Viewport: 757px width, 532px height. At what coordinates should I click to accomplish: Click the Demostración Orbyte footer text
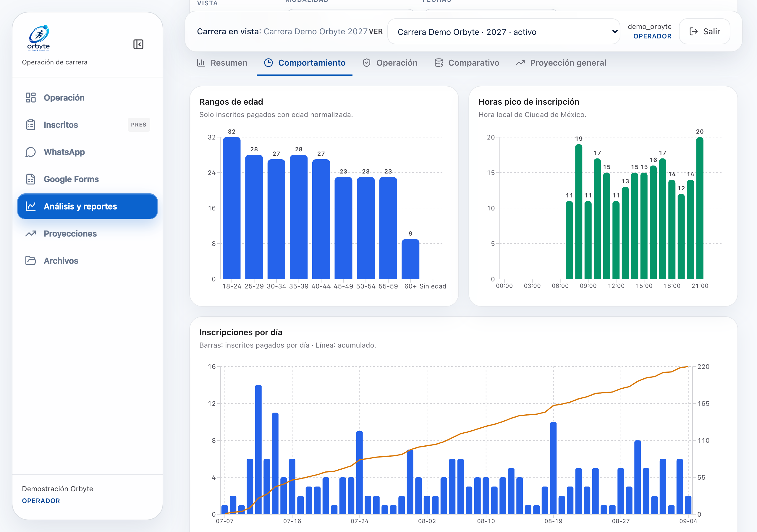(57, 489)
